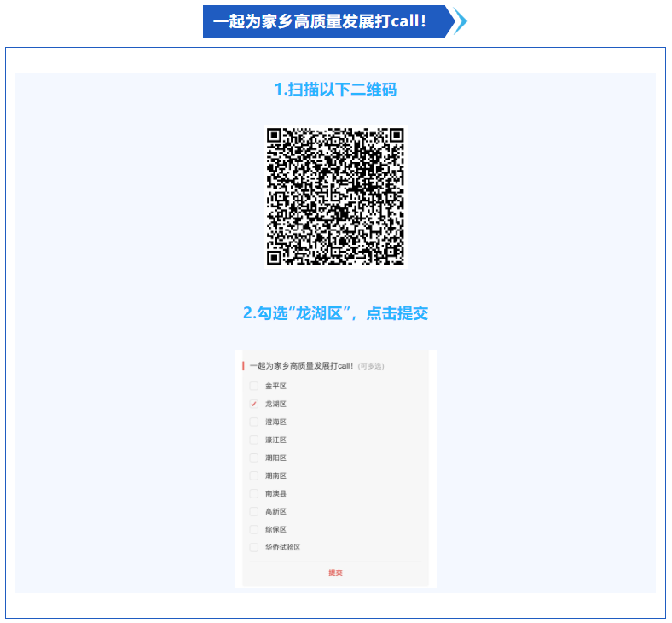Check the 综保区 checkbox
This screenshot has width=672, height=623.
(x=254, y=529)
